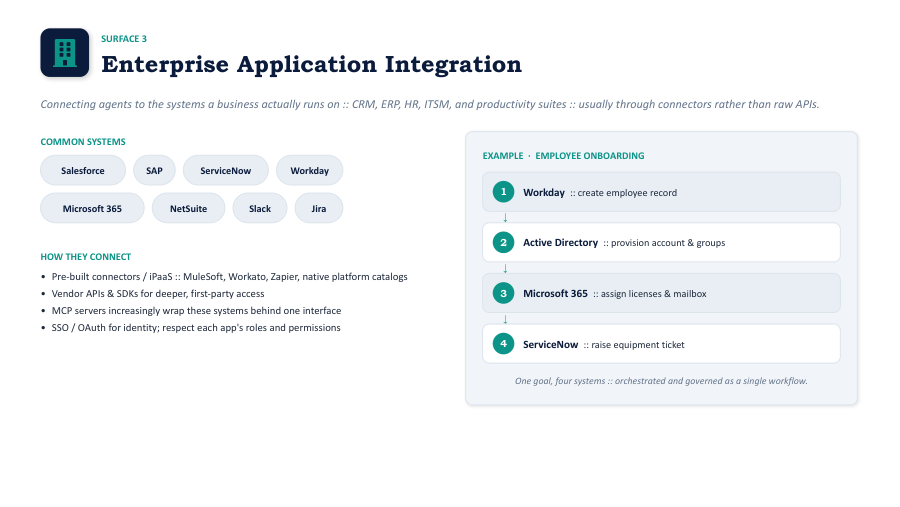Click the step 2 number badge
This screenshot has width=900, height=507.
click(x=503, y=242)
